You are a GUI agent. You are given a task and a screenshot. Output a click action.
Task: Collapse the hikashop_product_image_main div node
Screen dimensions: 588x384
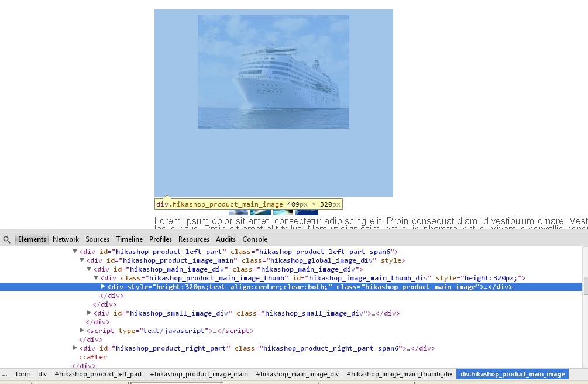point(82,260)
